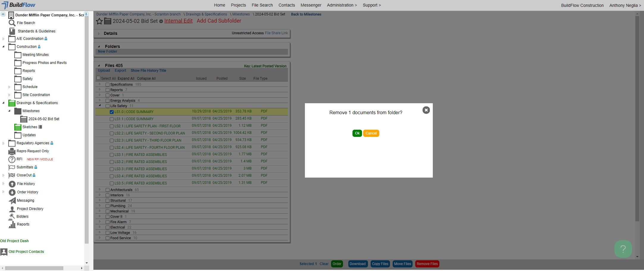
Task: Open the Messenger menu item
Action: [x=311, y=5]
